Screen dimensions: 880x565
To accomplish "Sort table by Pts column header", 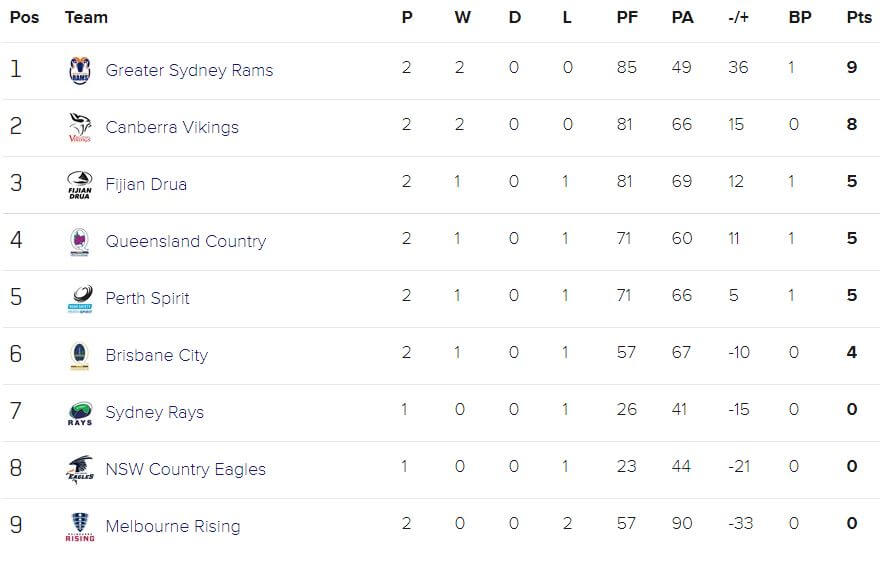I will 859,17.
